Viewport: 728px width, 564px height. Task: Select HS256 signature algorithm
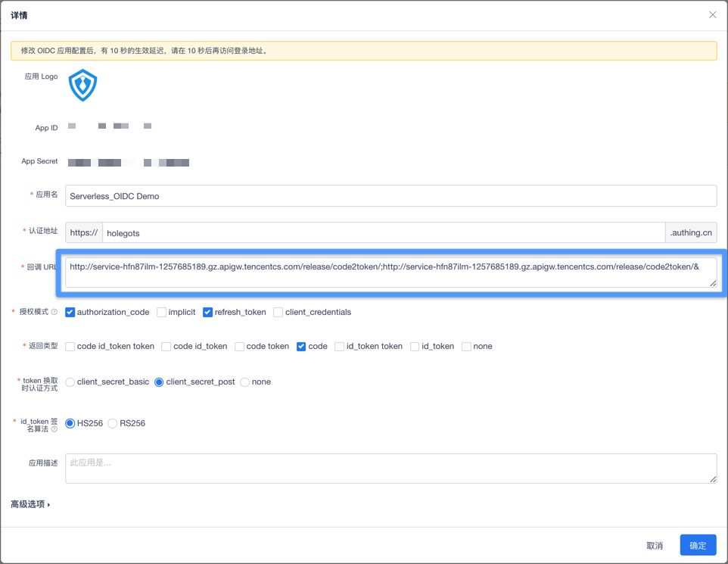pyautogui.click(x=70, y=423)
